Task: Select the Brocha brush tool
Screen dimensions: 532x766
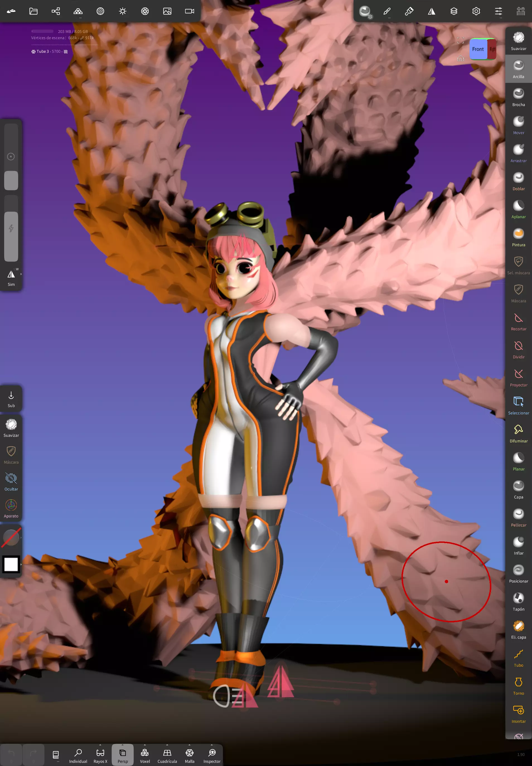Action: [518, 97]
